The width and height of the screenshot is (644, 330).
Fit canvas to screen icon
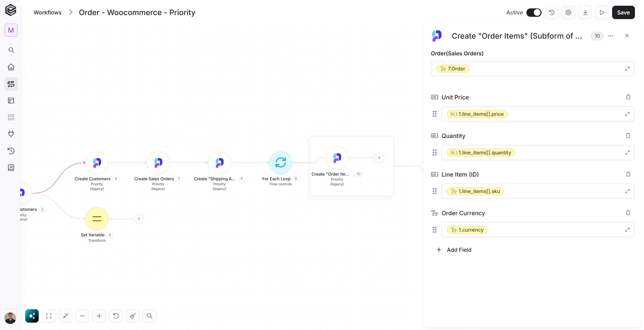(49, 316)
